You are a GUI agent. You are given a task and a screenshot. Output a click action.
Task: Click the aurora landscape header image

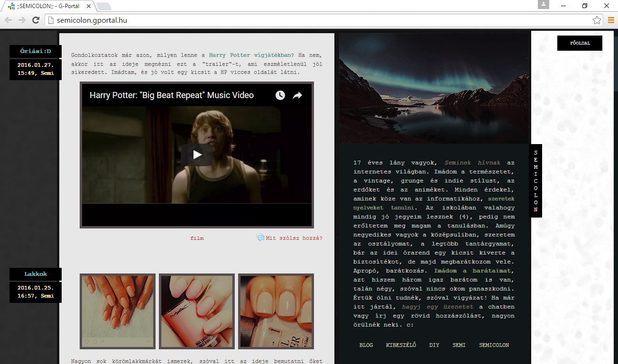pos(434,88)
